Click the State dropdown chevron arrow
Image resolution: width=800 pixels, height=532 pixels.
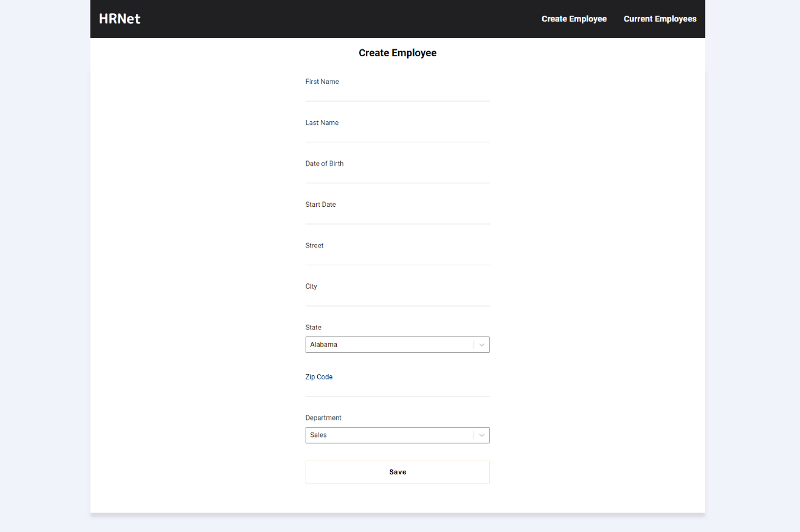pyautogui.click(x=481, y=345)
